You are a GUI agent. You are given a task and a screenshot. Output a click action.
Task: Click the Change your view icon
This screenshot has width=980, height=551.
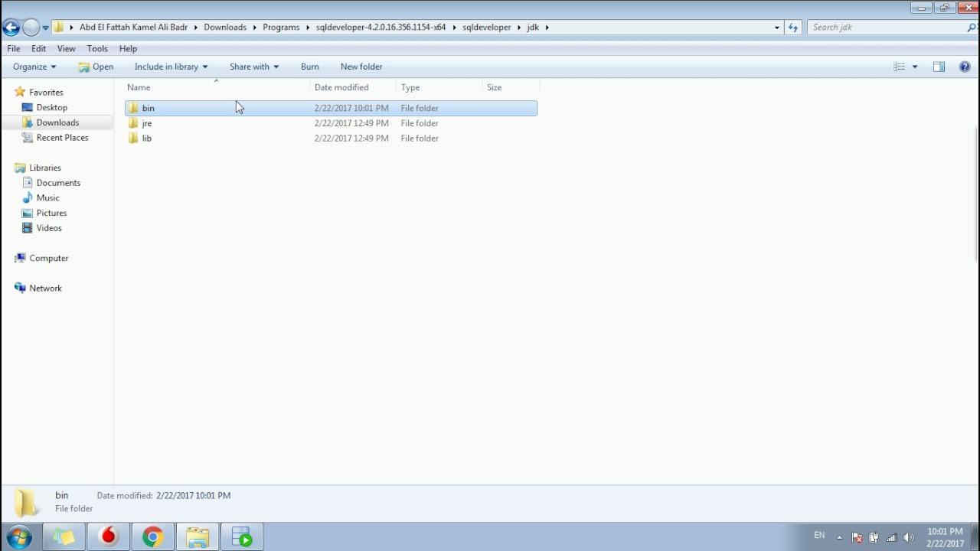click(900, 67)
